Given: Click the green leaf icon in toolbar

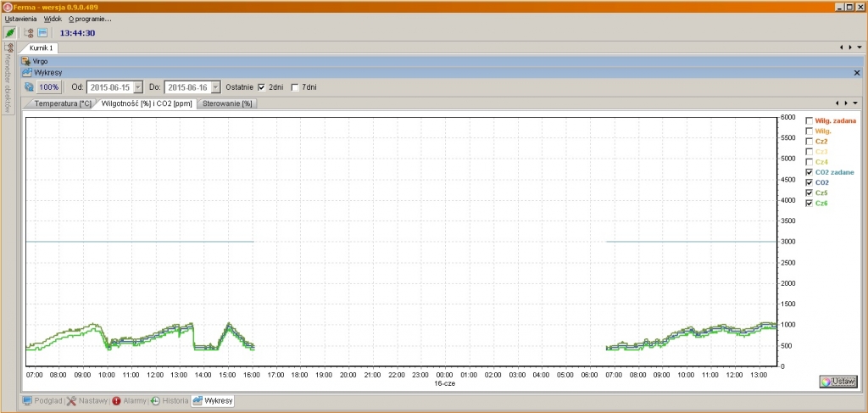Looking at the screenshot, I should tap(10, 33).
